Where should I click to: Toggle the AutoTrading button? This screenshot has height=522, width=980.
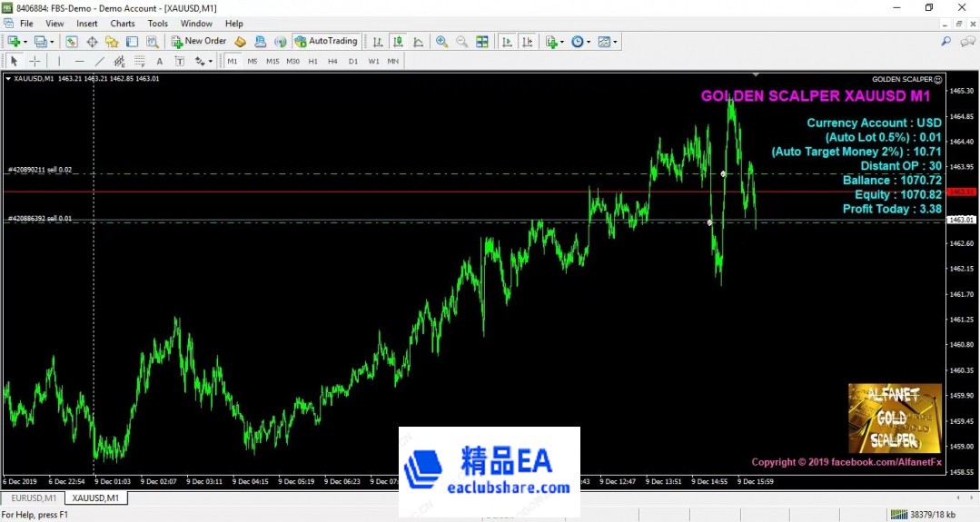pyautogui.click(x=326, y=41)
